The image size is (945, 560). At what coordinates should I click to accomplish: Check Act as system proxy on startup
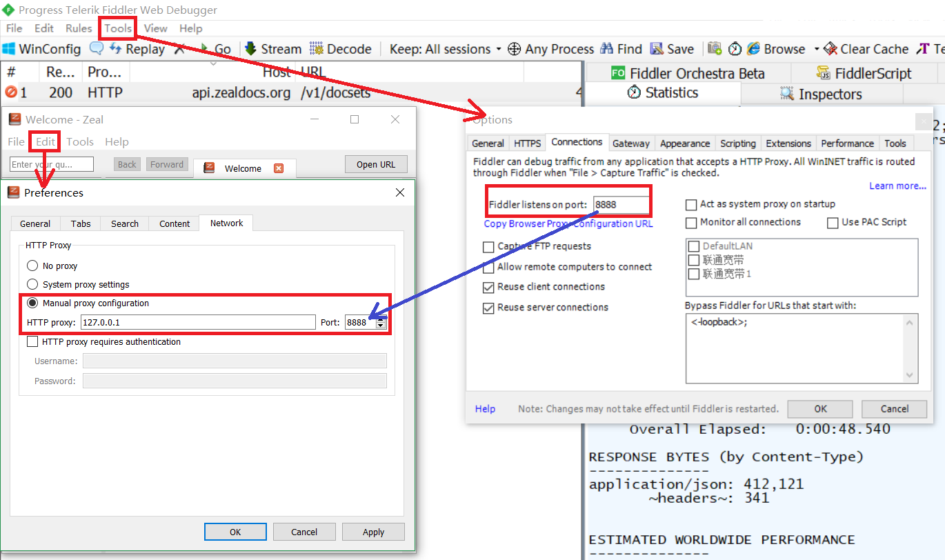[x=691, y=205]
